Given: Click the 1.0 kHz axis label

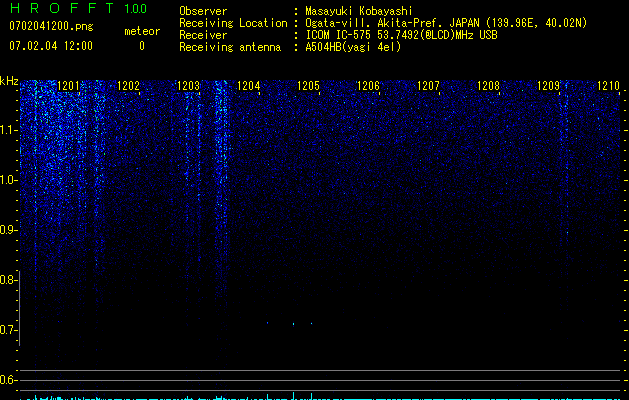Looking at the screenshot, I should pyautogui.click(x=8, y=180).
